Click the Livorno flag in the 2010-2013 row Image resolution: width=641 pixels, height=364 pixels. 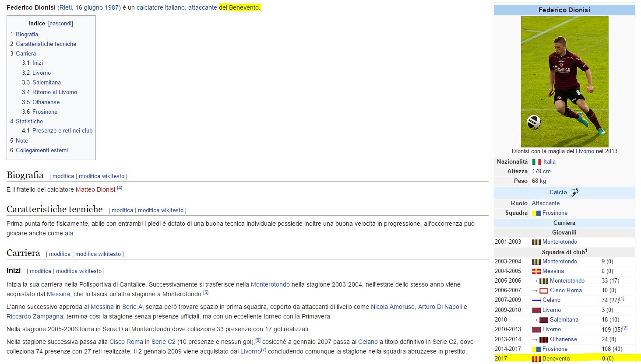(536, 329)
